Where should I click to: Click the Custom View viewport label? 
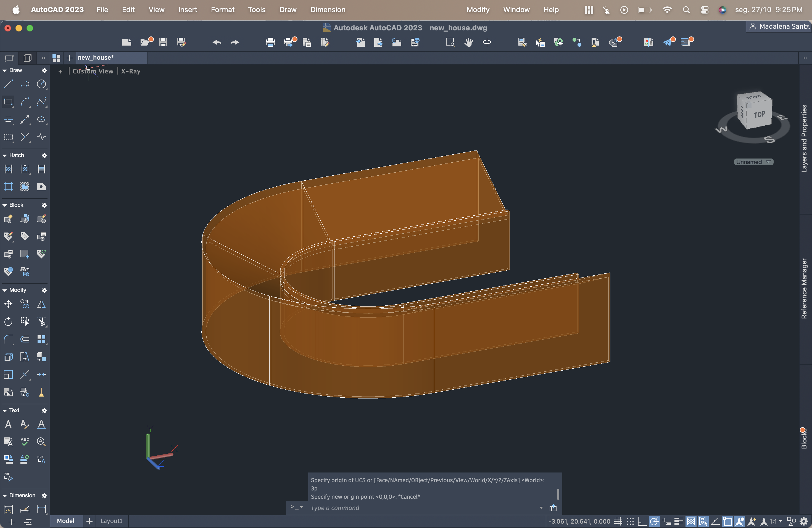(93, 71)
